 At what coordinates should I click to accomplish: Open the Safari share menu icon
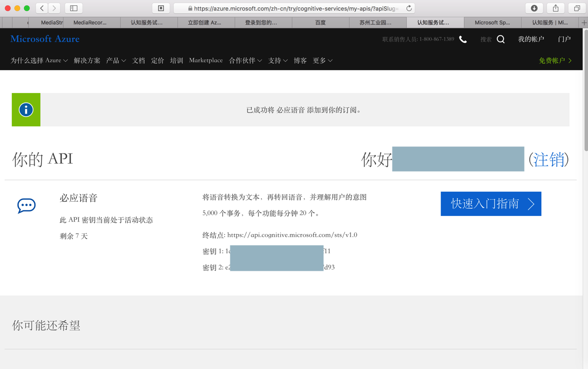pyautogui.click(x=556, y=8)
